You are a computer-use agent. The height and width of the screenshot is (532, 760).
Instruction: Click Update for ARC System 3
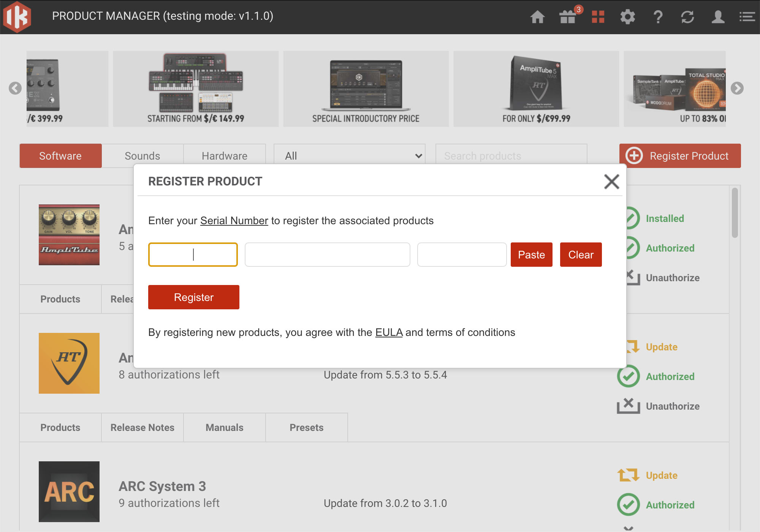click(x=661, y=475)
